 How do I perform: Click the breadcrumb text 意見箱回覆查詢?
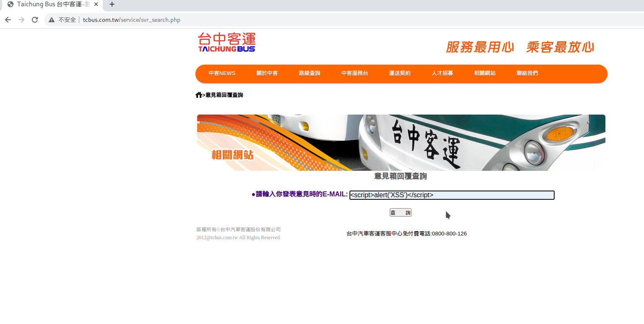pos(224,95)
